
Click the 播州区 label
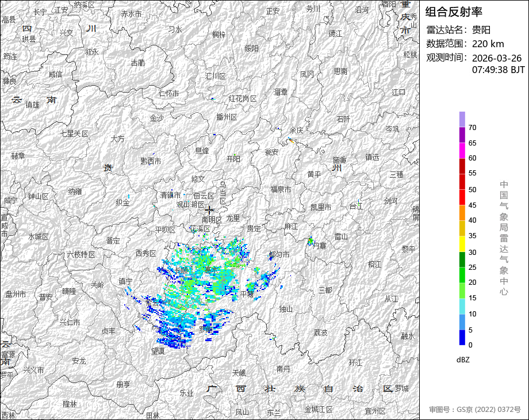coord(227,117)
